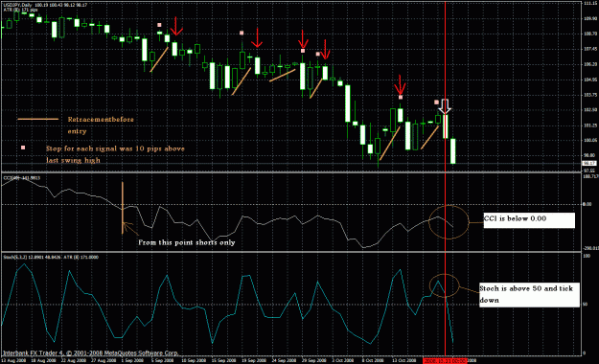Click 'From this point shorts only' annotation
The height and width of the screenshot is (364, 599).
[x=187, y=242]
